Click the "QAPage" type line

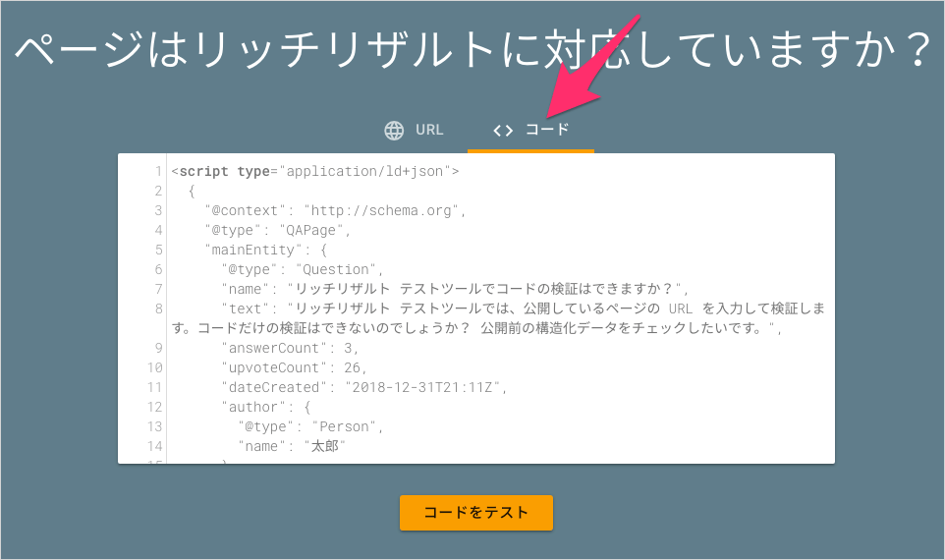point(278,230)
